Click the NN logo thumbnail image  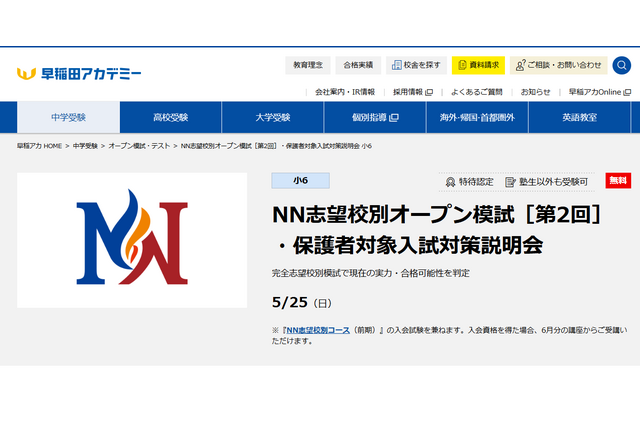coord(132,240)
